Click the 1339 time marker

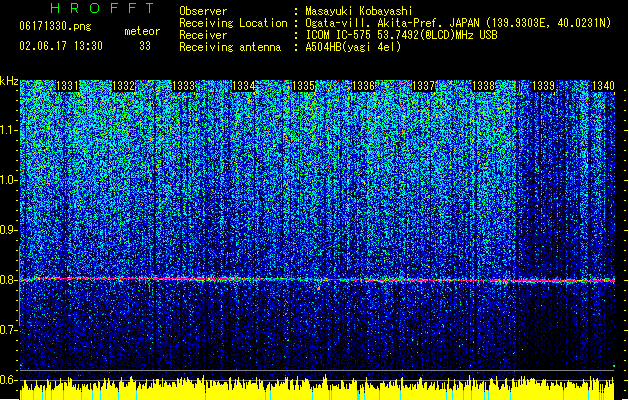tap(544, 86)
